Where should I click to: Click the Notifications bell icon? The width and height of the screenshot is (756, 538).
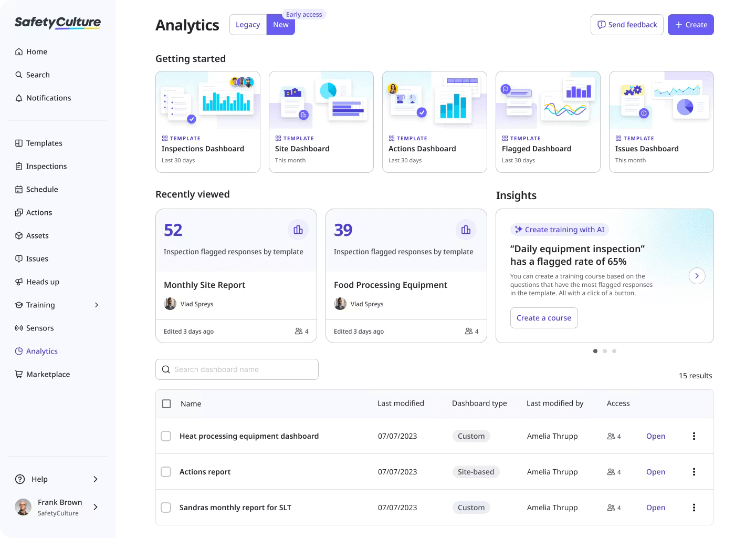coord(19,98)
